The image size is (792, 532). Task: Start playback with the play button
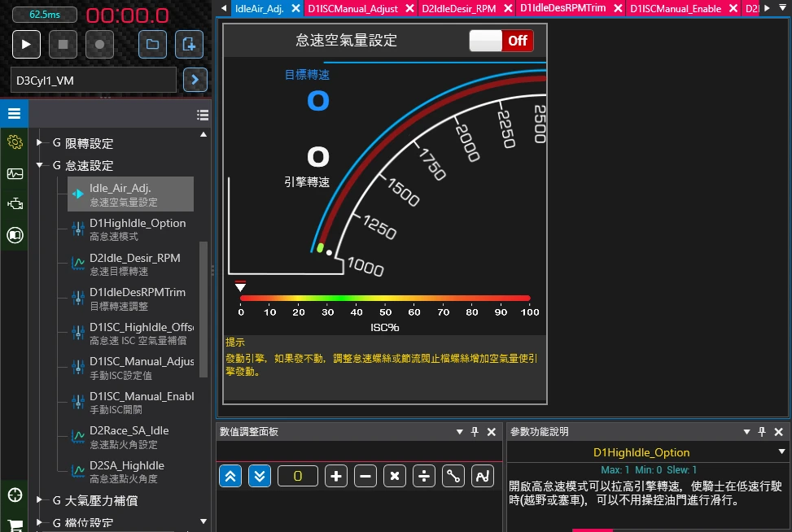[x=26, y=45]
